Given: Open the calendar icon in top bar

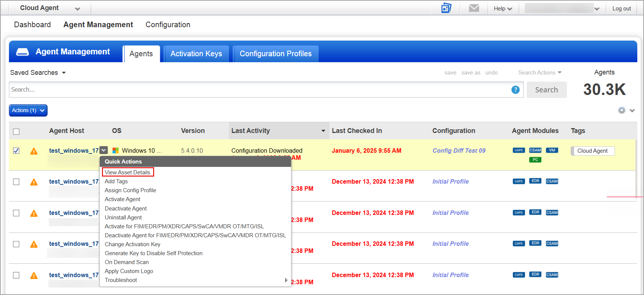Looking at the screenshot, I should [x=446, y=8].
